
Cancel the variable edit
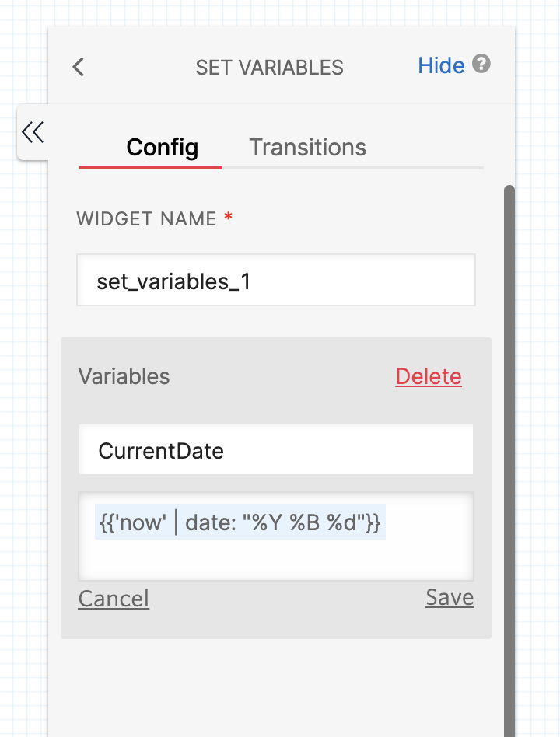[x=114, y=599]
